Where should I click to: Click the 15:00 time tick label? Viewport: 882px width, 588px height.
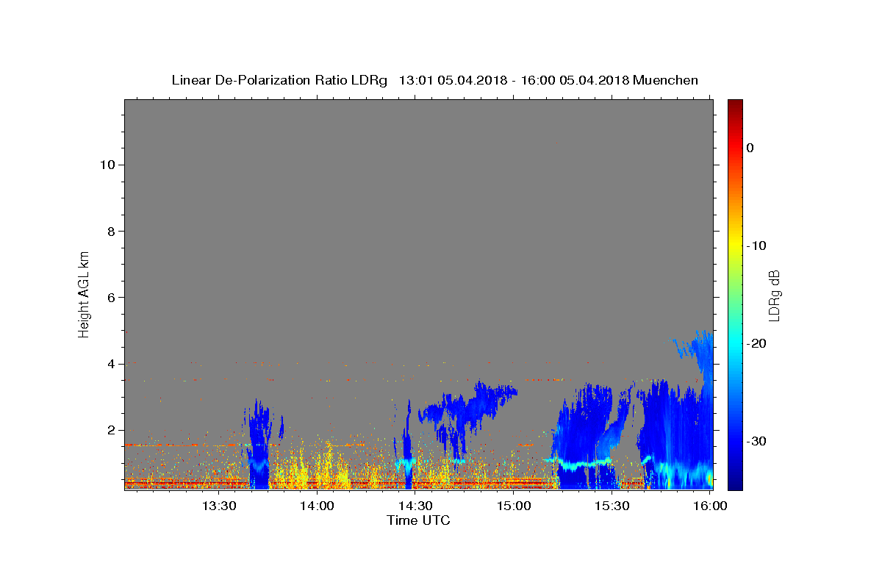(x=514, y=506)
